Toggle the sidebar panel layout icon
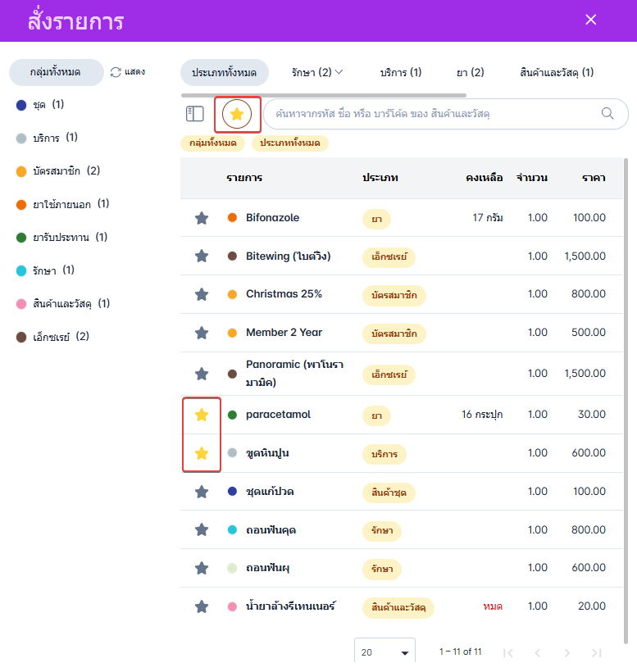This screenshot has height=672, width=637. click(195, 114)
